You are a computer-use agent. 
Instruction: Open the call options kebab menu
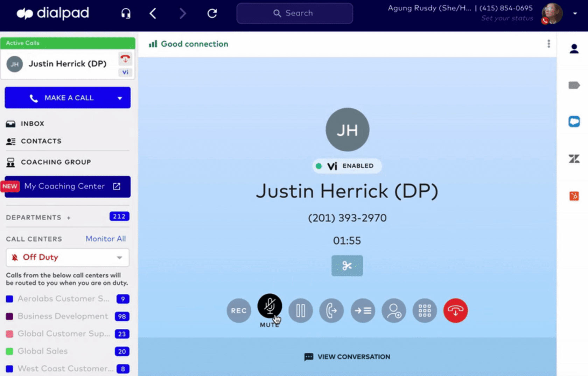coord(548,44)
